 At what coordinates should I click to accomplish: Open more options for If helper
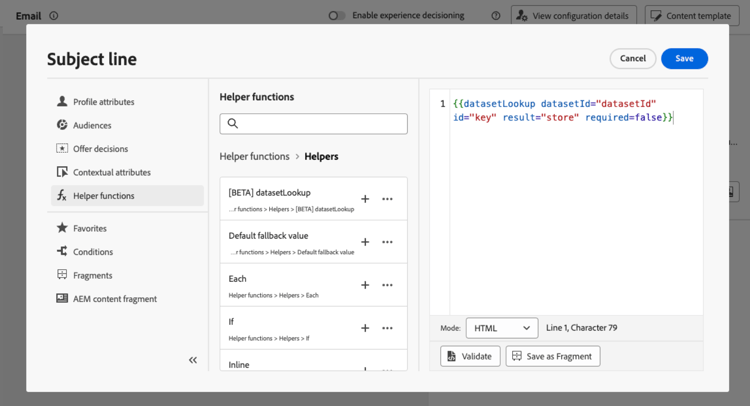(x=388, y=328)
